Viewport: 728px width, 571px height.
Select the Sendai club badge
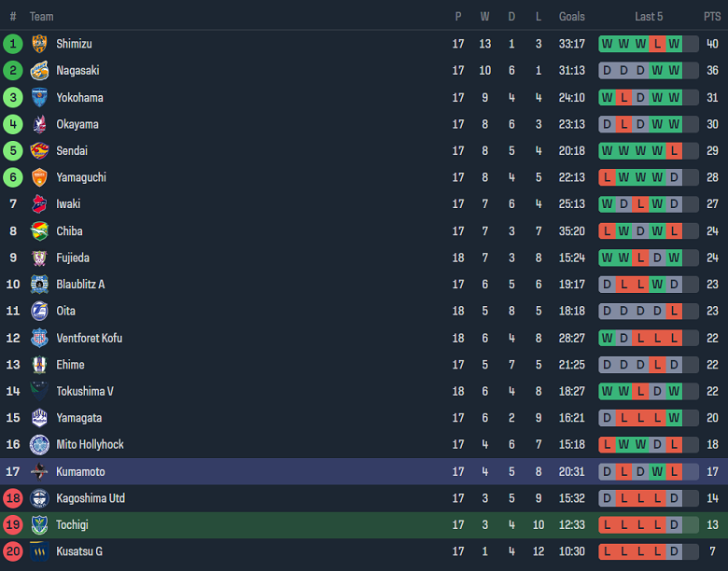click(x=39, y=151)
